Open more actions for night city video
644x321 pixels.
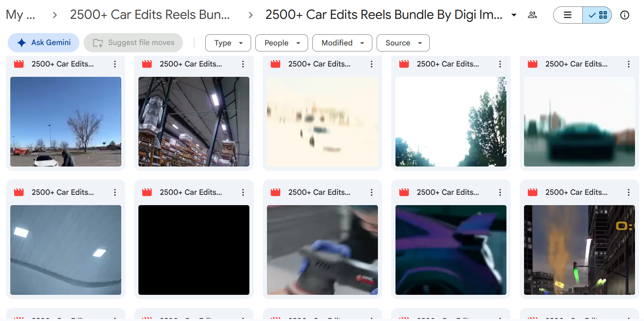tap(629, 192)
